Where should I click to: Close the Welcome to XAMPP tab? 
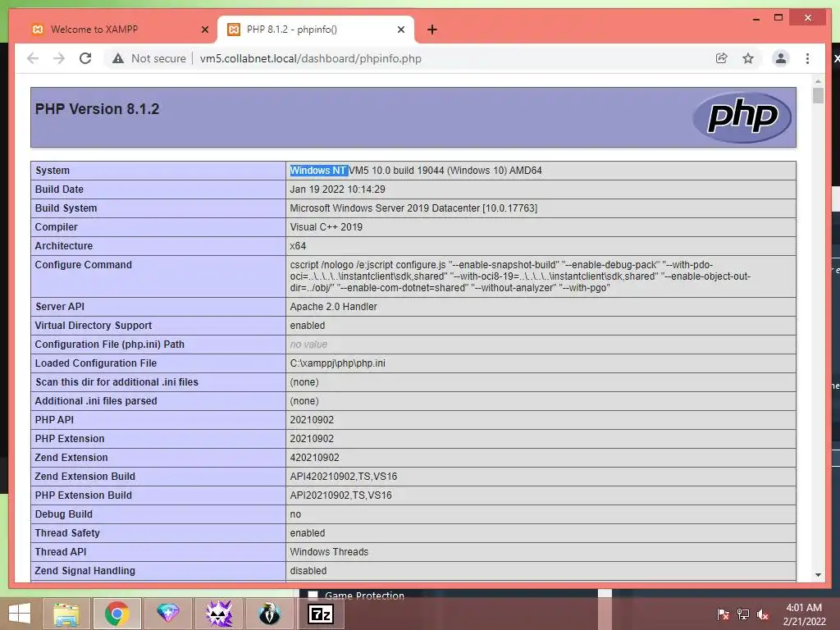[204, 30]
